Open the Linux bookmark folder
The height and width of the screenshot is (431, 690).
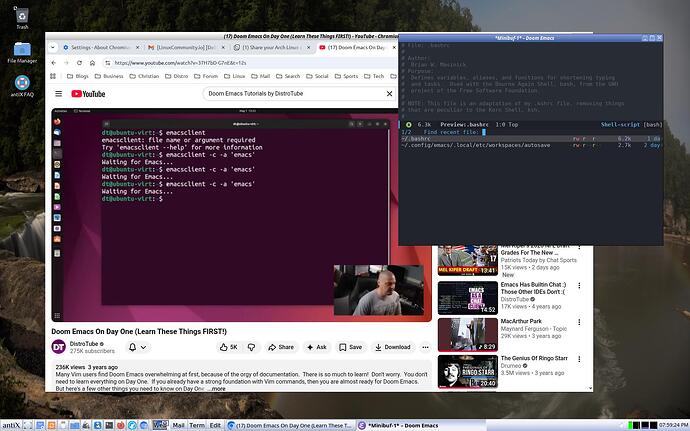pyautogui.click(x=234, y=76)
